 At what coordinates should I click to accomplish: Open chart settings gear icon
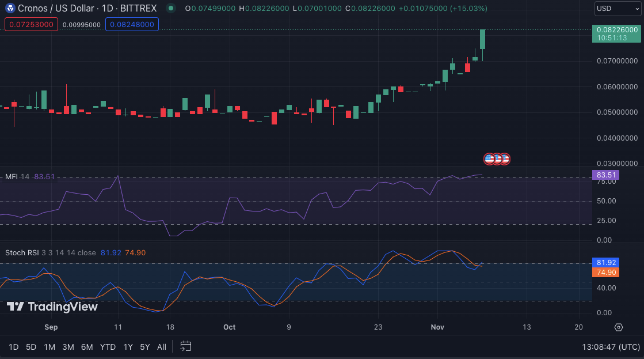pos(619,327)
